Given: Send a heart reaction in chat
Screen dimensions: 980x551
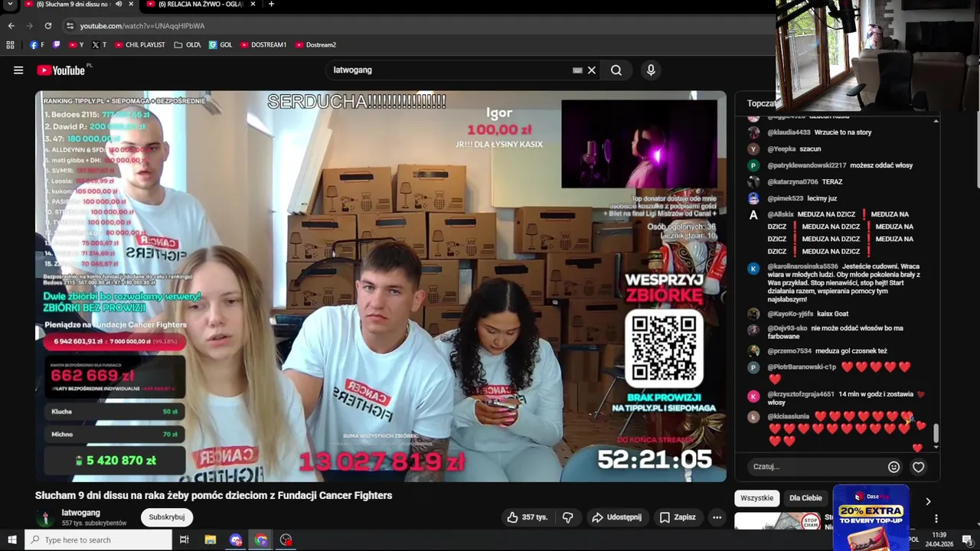Looking at the screenshot, I should 919,467.
